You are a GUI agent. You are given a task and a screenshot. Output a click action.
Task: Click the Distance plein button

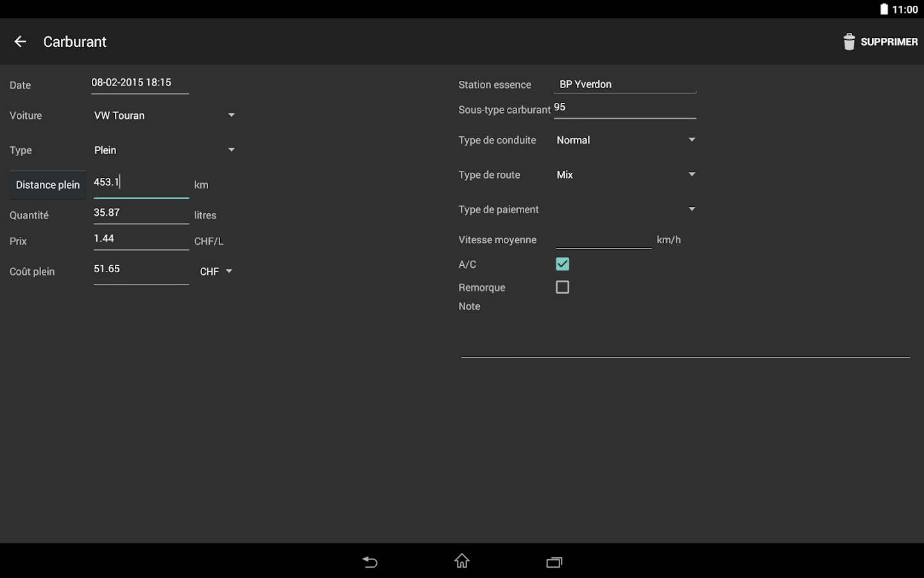click(x=47, y=185)
